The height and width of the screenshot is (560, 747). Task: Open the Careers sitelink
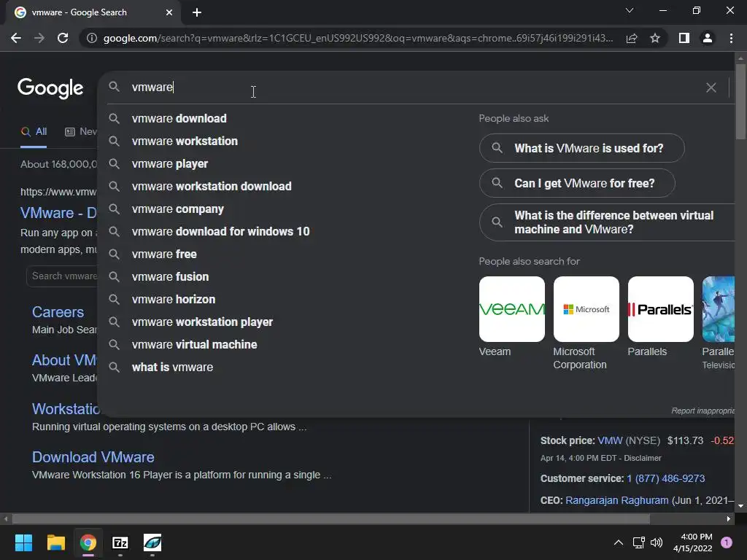click(58, 312)
